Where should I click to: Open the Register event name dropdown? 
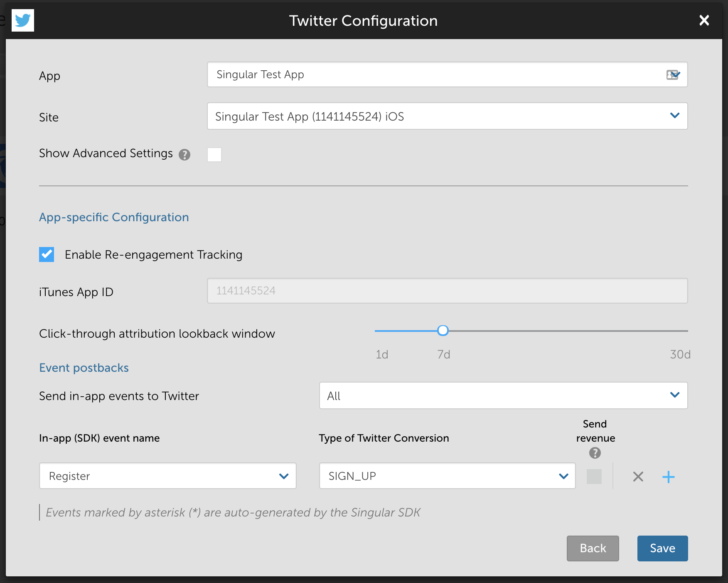(167, 476)
